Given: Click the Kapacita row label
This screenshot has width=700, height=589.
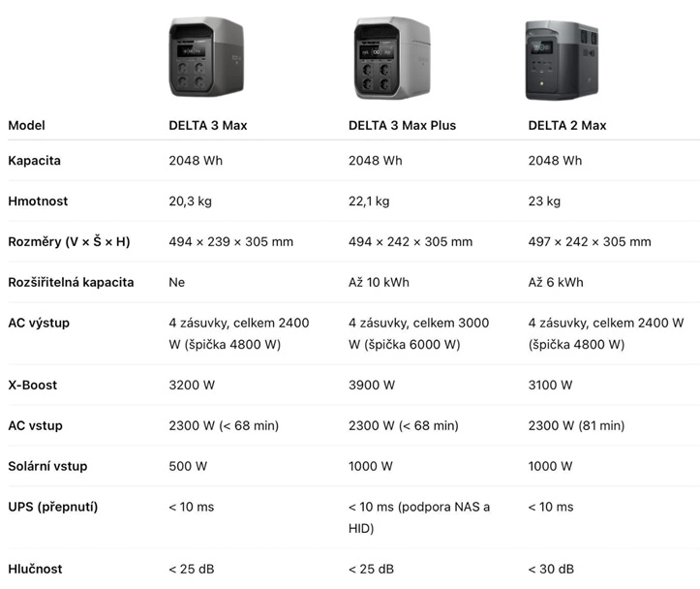Looking at the screenshot, I should tap(35, 161).
